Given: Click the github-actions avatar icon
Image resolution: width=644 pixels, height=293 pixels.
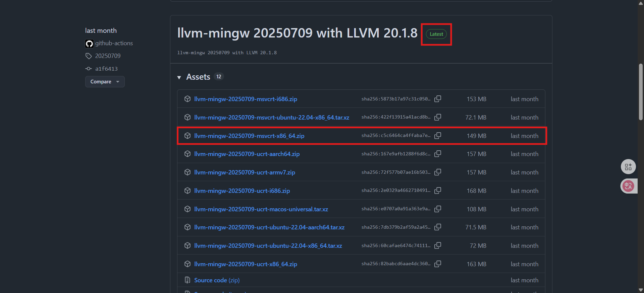Looking at the screenshot, I should click(89, 44).
